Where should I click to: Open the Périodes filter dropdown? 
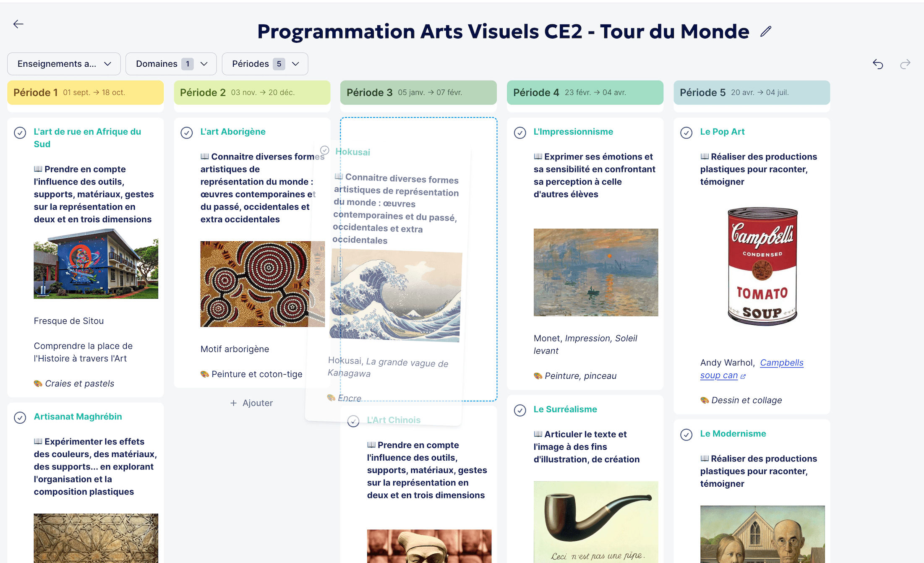tap(265, 64)
